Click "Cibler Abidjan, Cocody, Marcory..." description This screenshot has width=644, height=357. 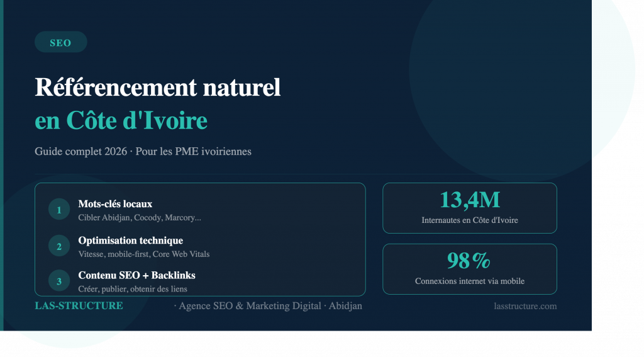click(x=140, y=218)
